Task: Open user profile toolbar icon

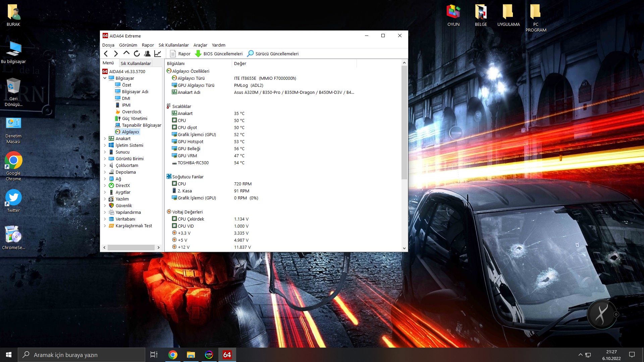Action: [x=147, y=54]
